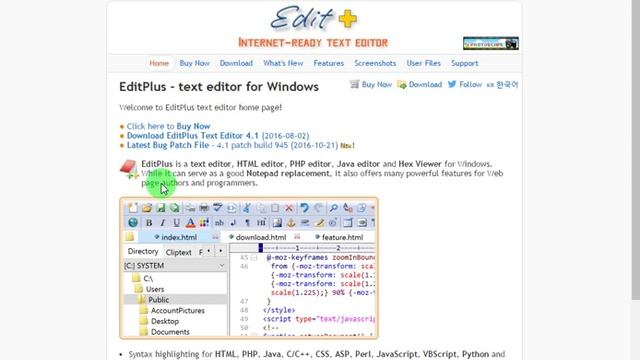Click the download icon next to Download
The height and width of the screenshot is (360, 640).
coord(402,84)
